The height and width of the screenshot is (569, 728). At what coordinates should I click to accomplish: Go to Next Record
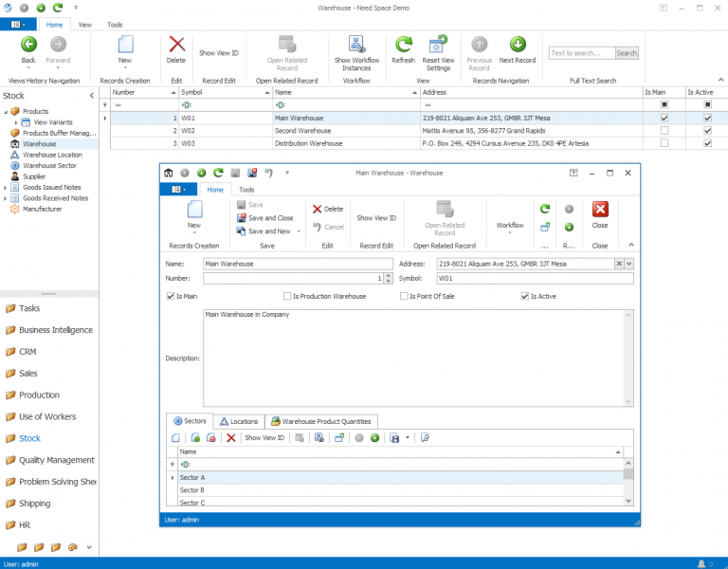(x=518, y=45)
